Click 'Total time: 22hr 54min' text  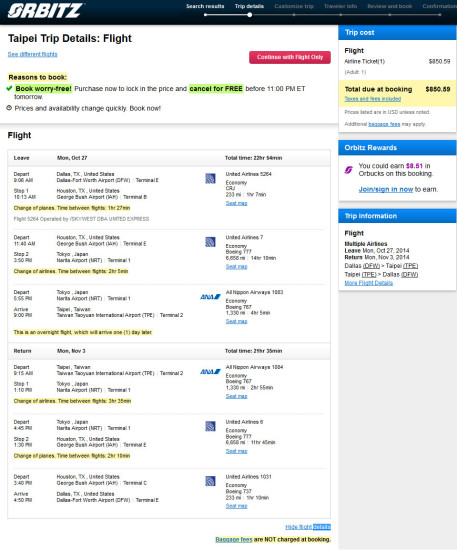point(253,158)
